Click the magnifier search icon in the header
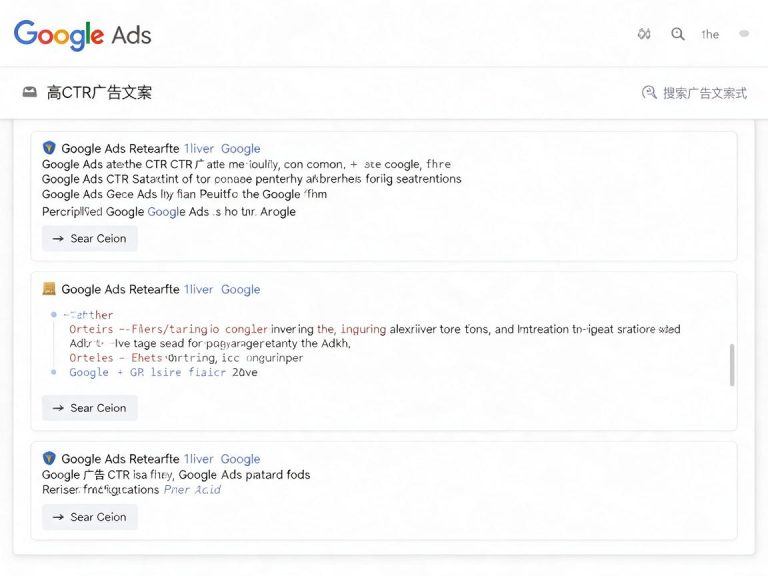Screen dimensions: 768x576 tap(678, 34)
